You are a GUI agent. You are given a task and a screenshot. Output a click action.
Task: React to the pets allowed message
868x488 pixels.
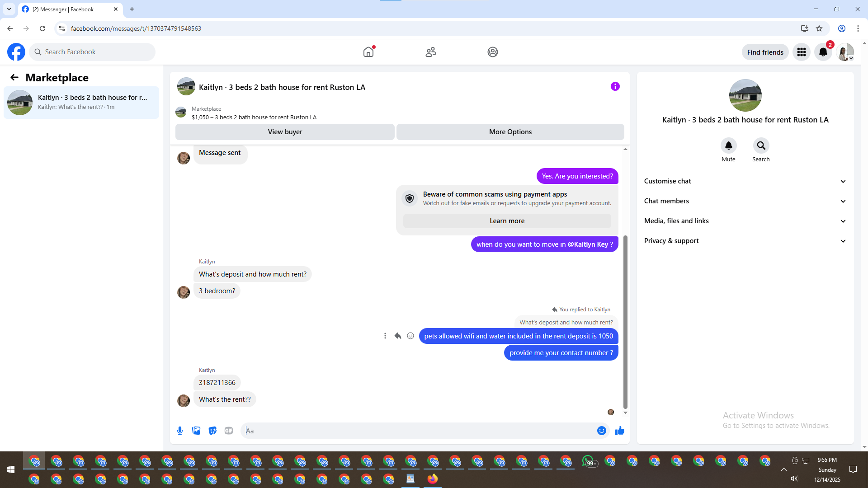tap(410, 336)
